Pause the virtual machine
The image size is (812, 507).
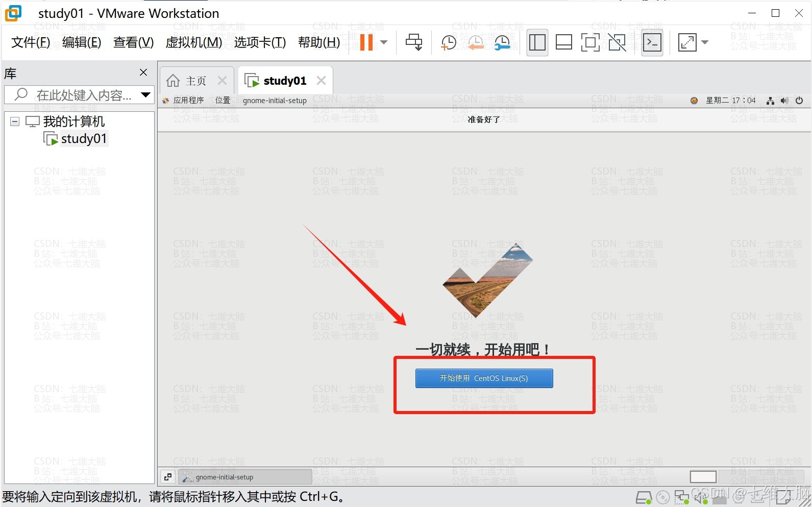coord(366,42)
